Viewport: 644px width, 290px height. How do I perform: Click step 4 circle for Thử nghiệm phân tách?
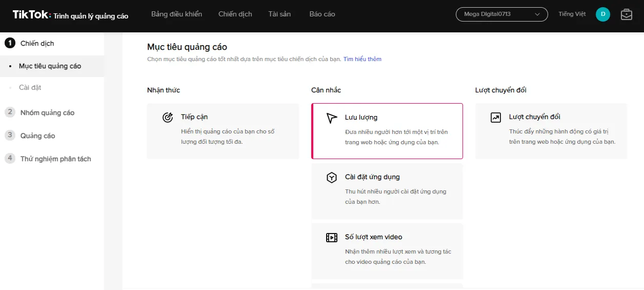10,159
